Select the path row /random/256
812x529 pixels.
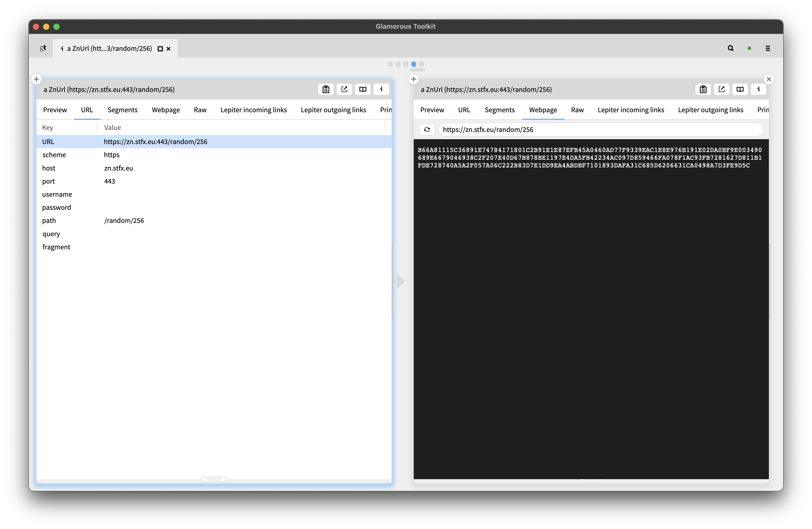124,221
